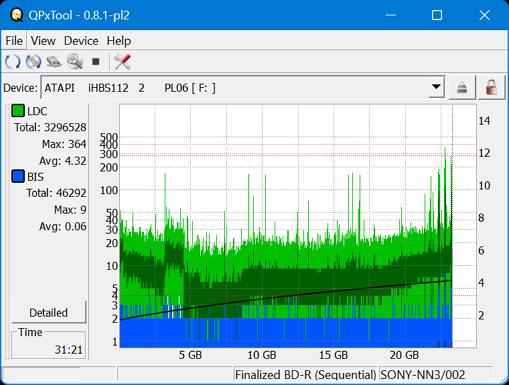Click the 5 GB axis label
The width and height of the screenshot is (509, 385).
coord(190,355)
